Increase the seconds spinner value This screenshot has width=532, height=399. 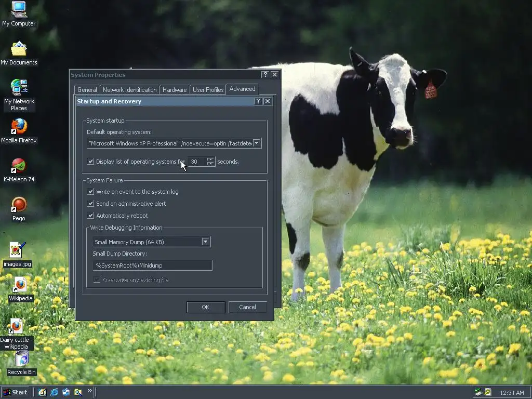(x=210, y=159)
